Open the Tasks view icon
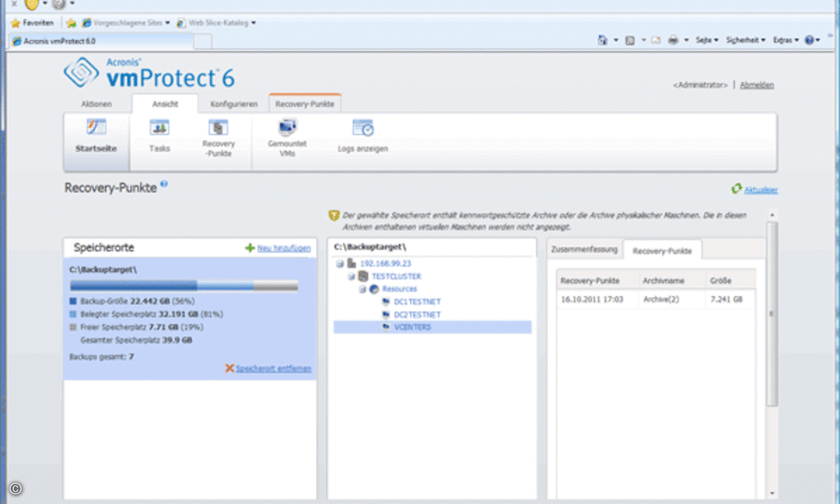The width and height of the screenshot is (840, 504). 160,128
